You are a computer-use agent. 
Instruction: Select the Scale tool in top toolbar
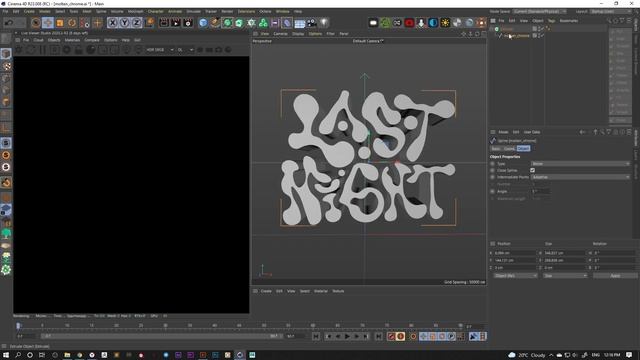[x=60, y=23]
